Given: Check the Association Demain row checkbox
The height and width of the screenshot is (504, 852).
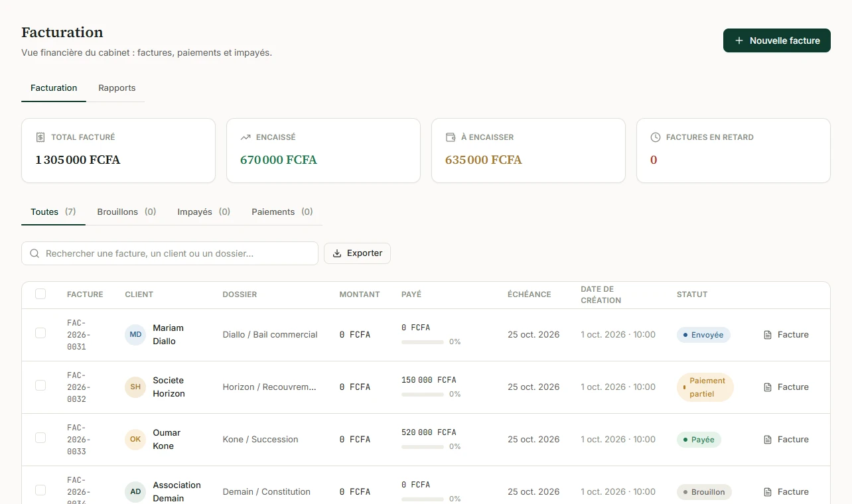Looking at the screenshot, I should [40, 490].
